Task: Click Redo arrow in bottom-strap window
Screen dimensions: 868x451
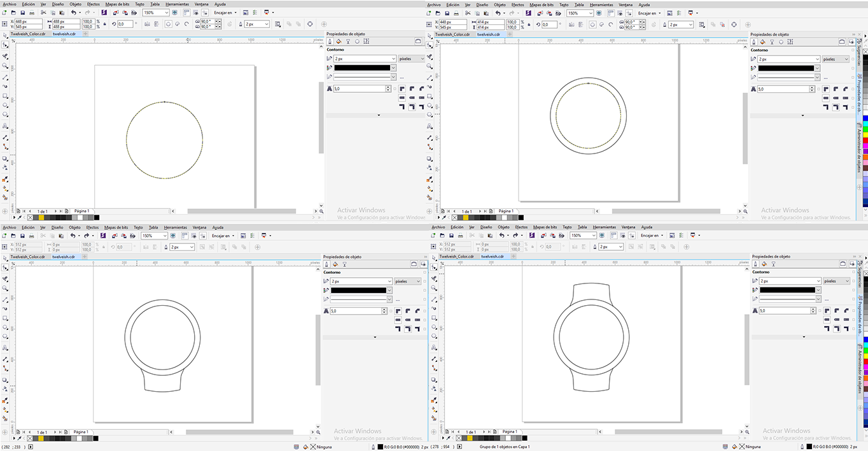Action: coord(88,236)
